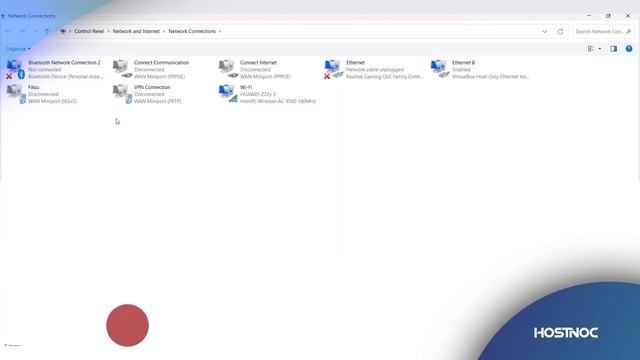Go to Control Panel breadcrumb
640x360 pixels.
coord(89,31)
